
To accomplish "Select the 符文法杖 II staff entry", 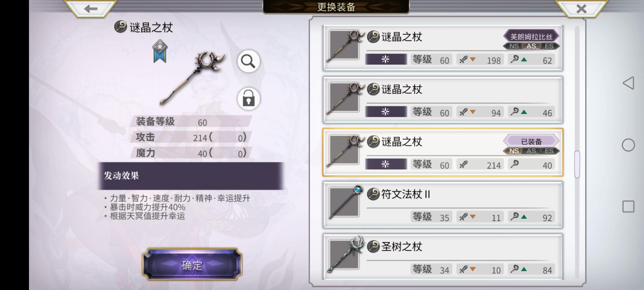I will coord(443,205).
